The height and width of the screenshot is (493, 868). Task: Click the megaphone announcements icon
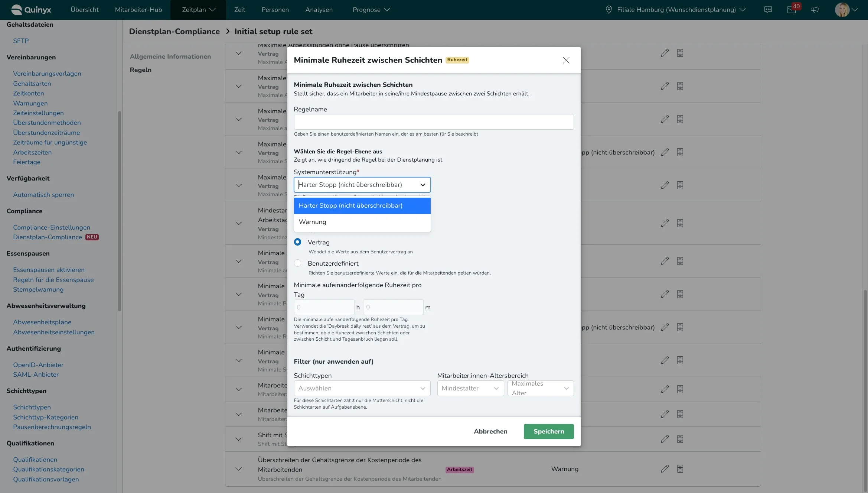815,10
